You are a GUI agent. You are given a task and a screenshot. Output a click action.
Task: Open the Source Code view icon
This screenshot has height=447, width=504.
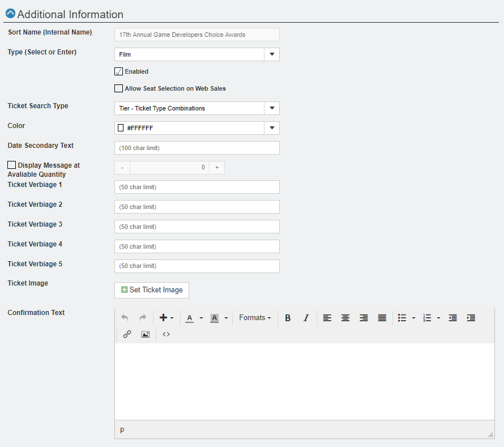click(x=165, y=334)
